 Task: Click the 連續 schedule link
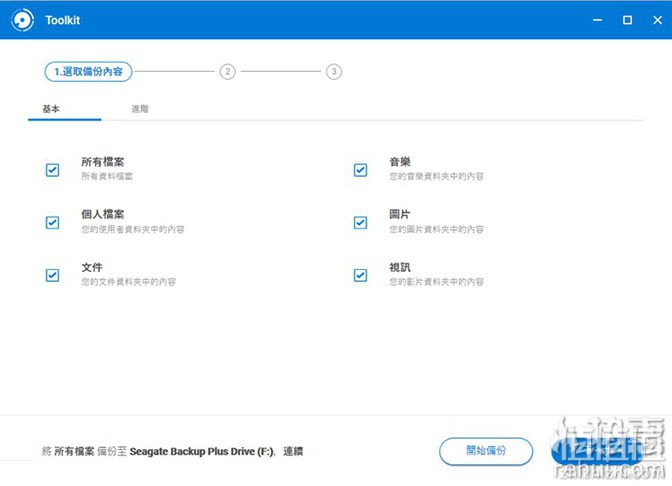click(x=293, y=451)
